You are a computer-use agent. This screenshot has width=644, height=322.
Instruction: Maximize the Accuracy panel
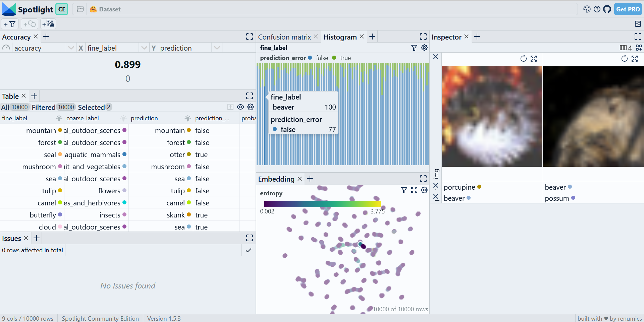[250, 37]
